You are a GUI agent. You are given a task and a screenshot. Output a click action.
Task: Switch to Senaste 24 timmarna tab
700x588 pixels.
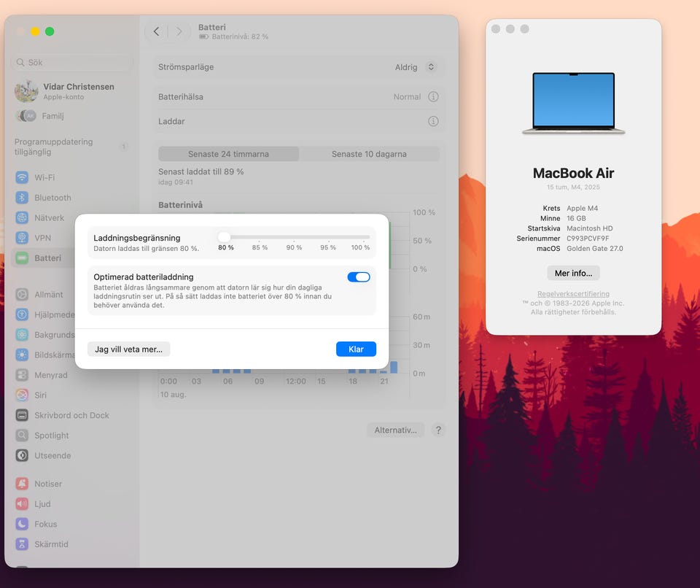[x=228, y=154]
